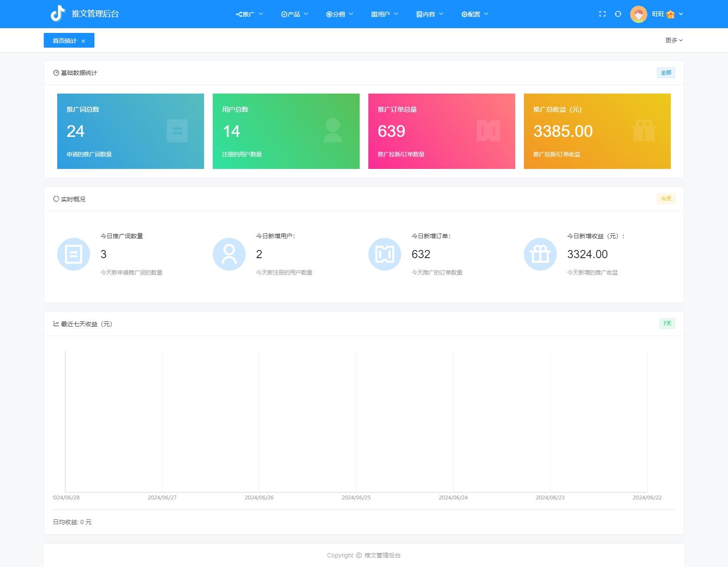Screen dimensions: 728x567
Task: Click the 基础数据统计 gauge icon
Action: click(x=56, y=73)
